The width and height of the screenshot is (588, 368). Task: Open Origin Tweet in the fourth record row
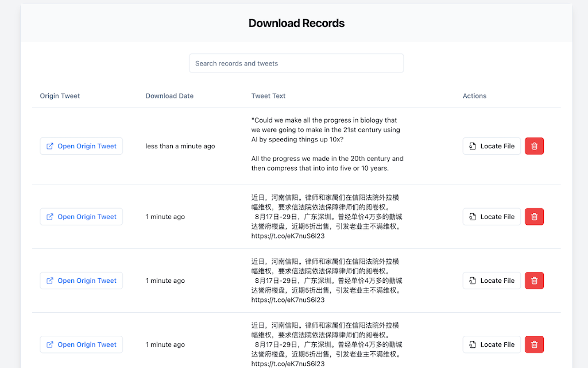point(82,344)
